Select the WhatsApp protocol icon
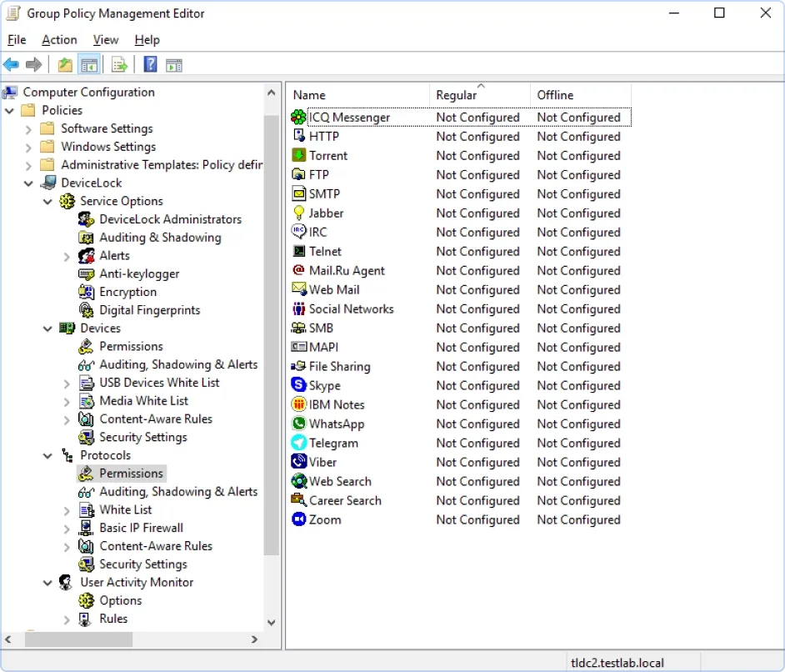Screen dimensions: 785x672 pyautogui.click(x=298, y=424)
